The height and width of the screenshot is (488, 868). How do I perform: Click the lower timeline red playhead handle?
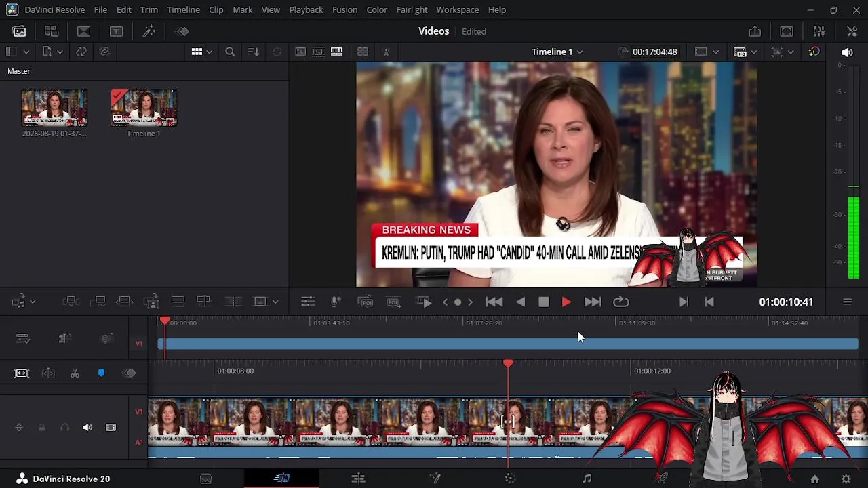[x=508, y=364]
